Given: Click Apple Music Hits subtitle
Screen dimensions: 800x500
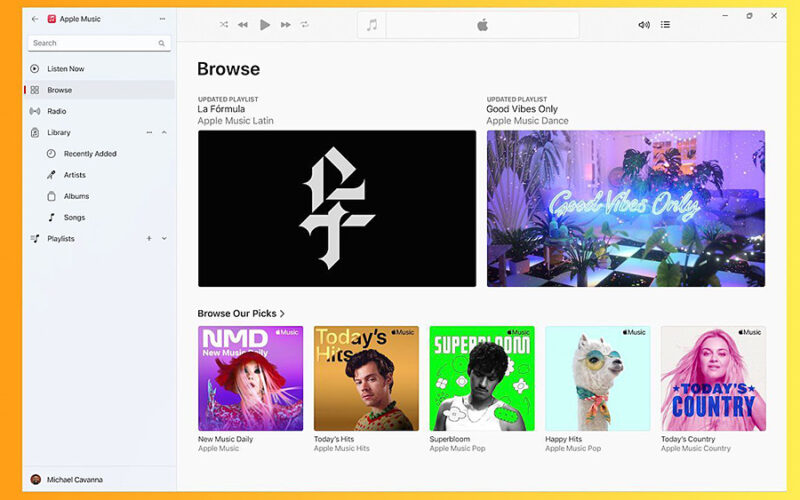Looking at the screenshot, I should point(341,448).
